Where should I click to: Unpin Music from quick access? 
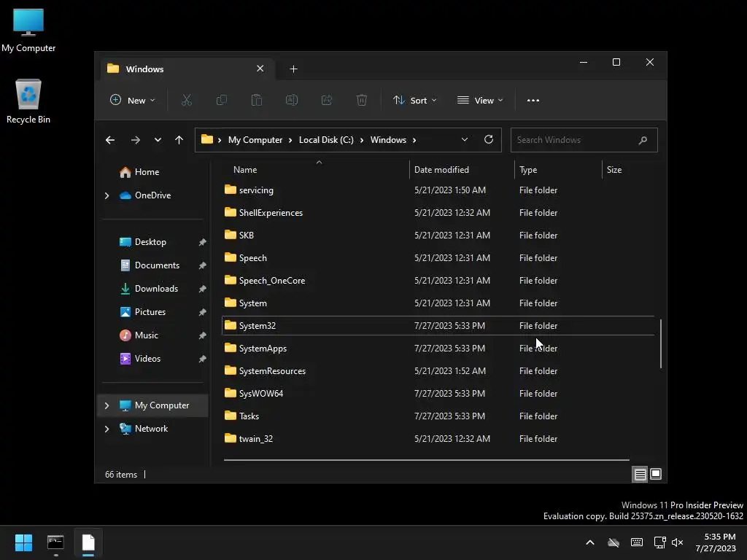click(x=203, y=335)
